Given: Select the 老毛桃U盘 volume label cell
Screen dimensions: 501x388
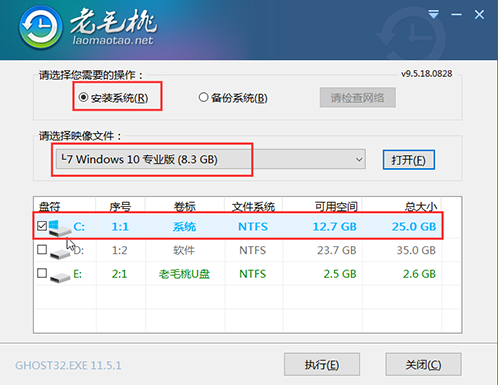Looking at the screenshot, I should coord(184,274).
